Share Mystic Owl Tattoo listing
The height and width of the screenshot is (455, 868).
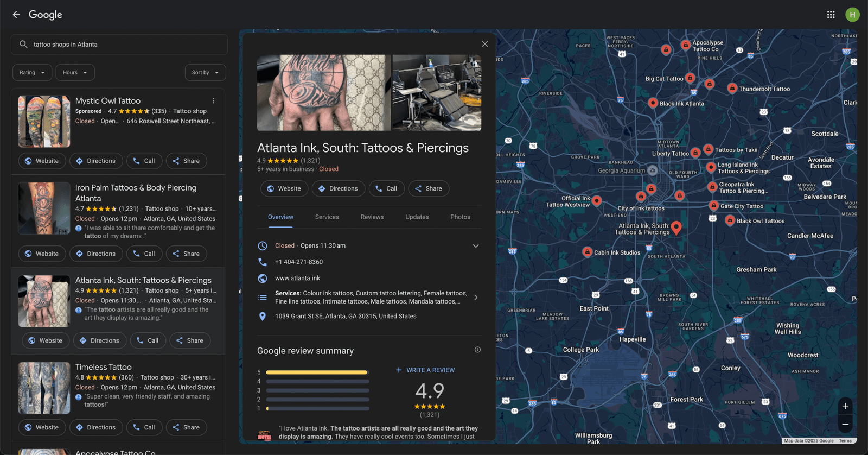tap(186, 161)
